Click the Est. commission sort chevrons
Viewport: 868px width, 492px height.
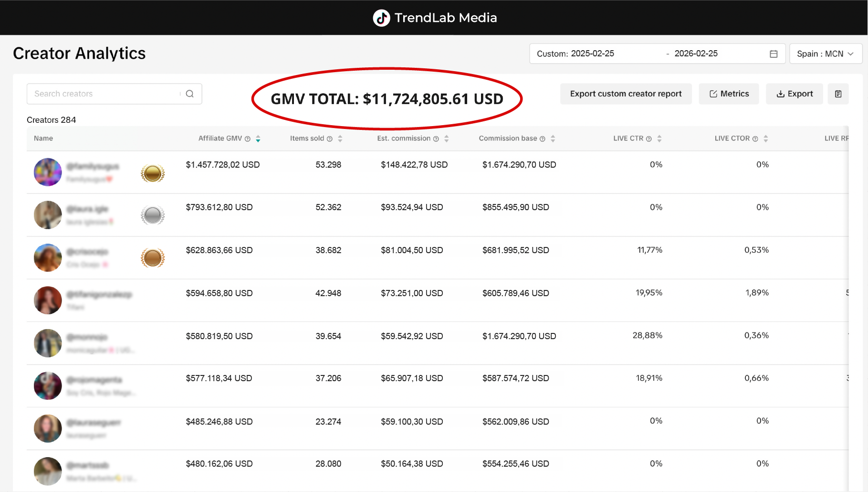click(x=447, y=139)
